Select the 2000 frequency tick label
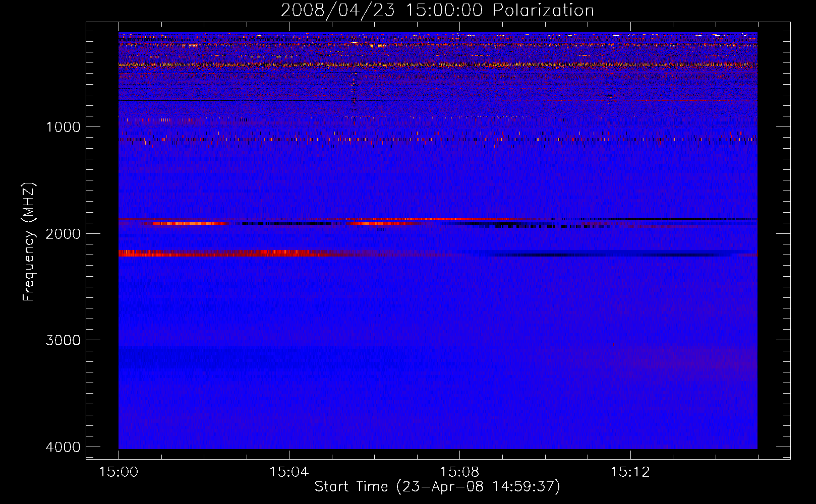 63,233
